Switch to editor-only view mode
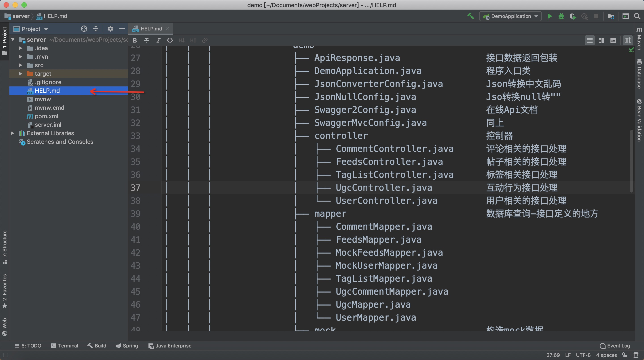This screenshot has height=360, width=644. tap(590, 40)
